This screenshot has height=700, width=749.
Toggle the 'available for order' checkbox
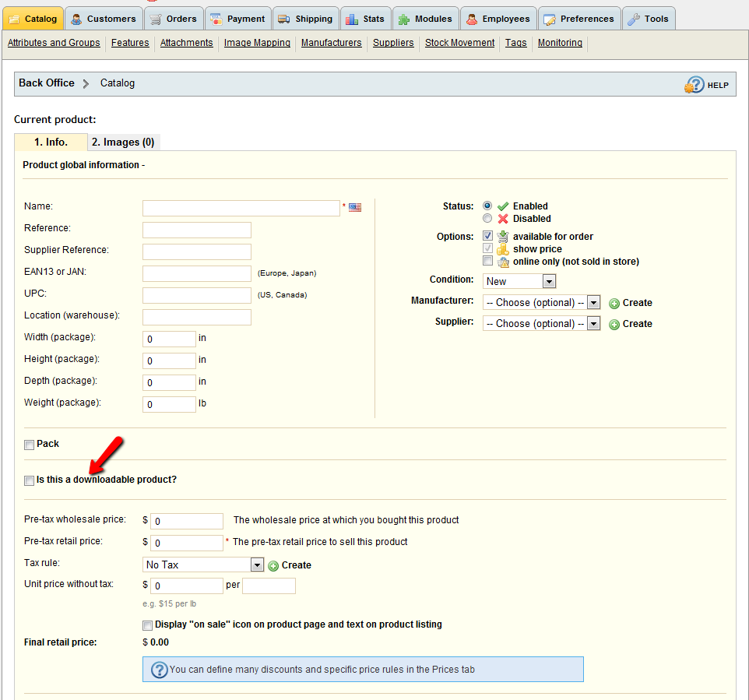coord(487,236)
